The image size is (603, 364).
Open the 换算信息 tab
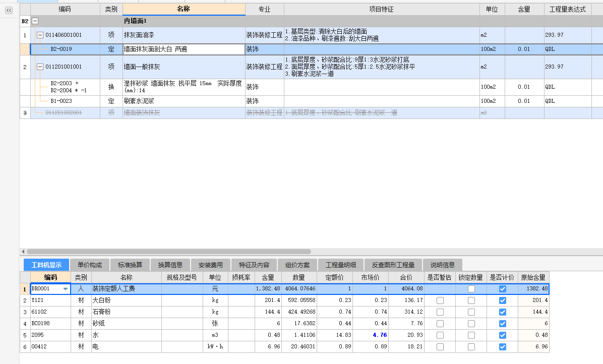tap(170, 265)
